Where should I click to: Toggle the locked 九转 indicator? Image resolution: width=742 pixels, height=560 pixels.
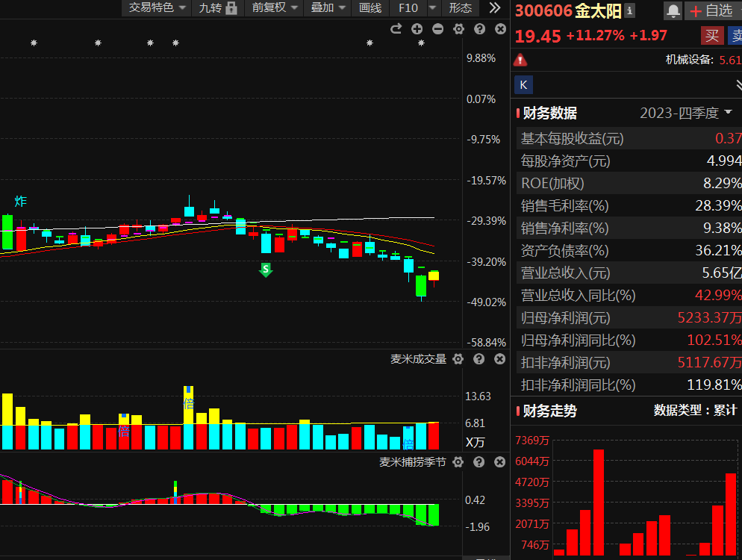coord(218,8)
